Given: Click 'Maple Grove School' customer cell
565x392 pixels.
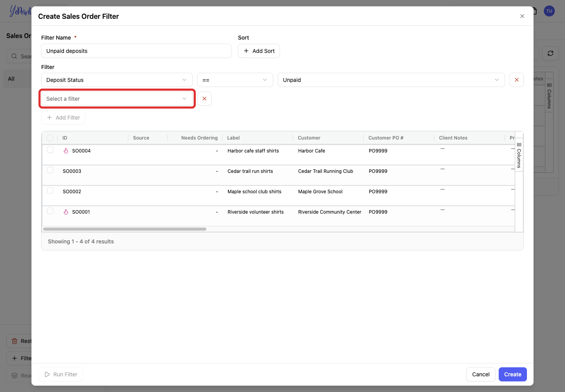Looking at the screenshot, I should tap(320, 192).
